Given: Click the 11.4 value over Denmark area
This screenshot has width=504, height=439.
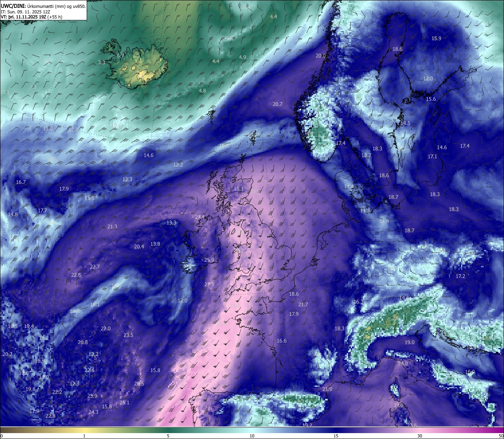Looking at the screenshot, I should coord(384,221).
